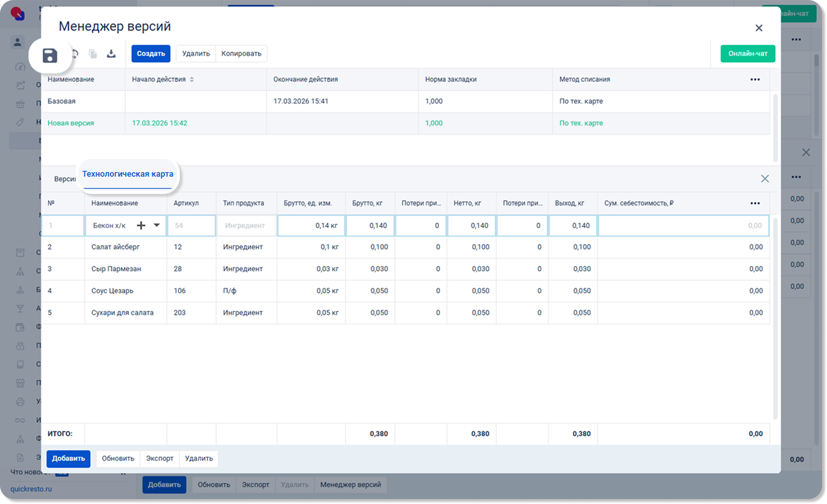Click Брутто, кг field for Бекон
Image resolution: width=827 pixels, height=504 pixels.
coord(370,226)
